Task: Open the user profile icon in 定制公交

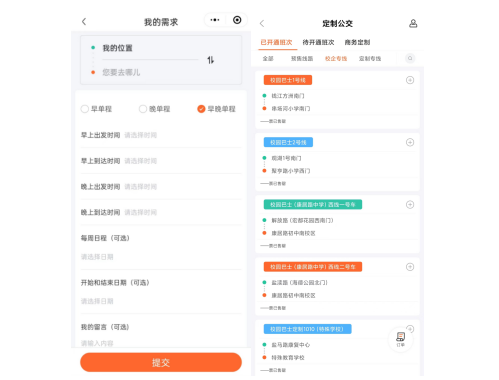Action: click(x=413, y=23)
